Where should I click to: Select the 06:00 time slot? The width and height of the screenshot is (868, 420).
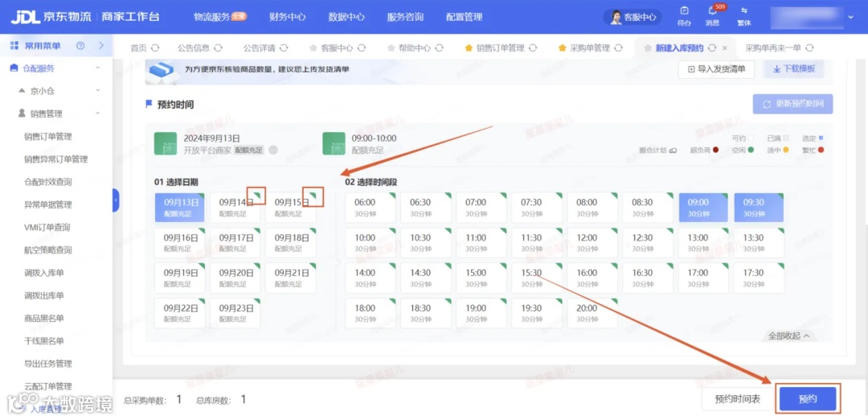click(x=371, y=208)
